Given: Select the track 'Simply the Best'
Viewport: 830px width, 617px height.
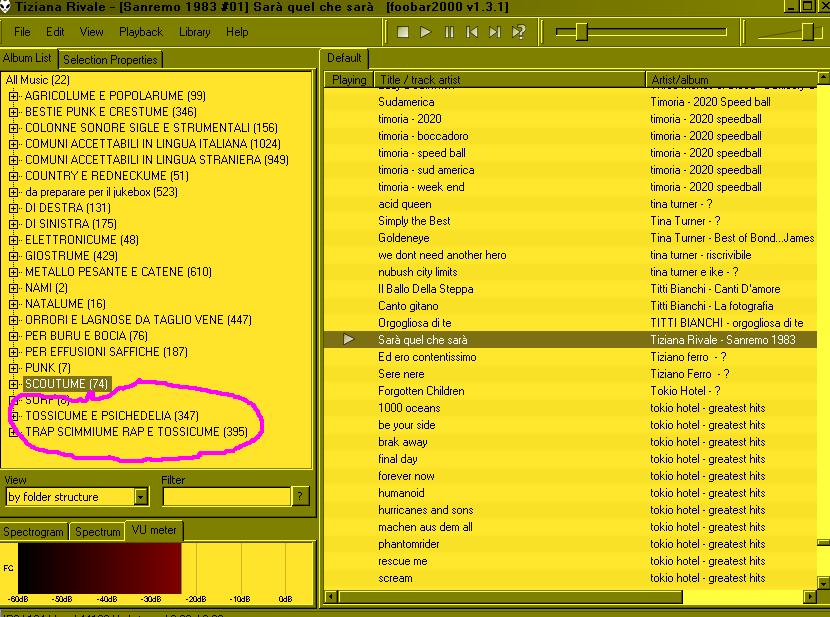Looking at the screenshot, I should [571, 221].
